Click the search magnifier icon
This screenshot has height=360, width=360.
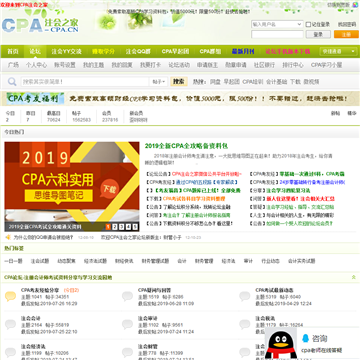point(12,82)
